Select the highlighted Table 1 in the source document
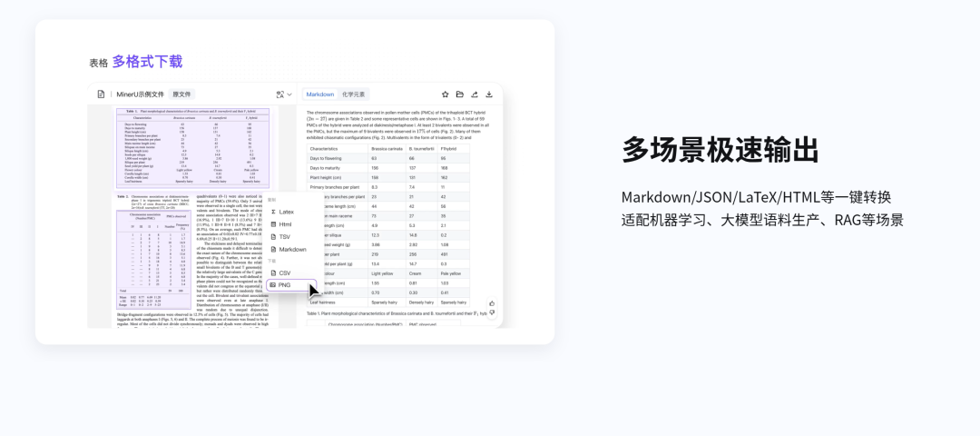 pyautogui.click(x=193, y=148)
